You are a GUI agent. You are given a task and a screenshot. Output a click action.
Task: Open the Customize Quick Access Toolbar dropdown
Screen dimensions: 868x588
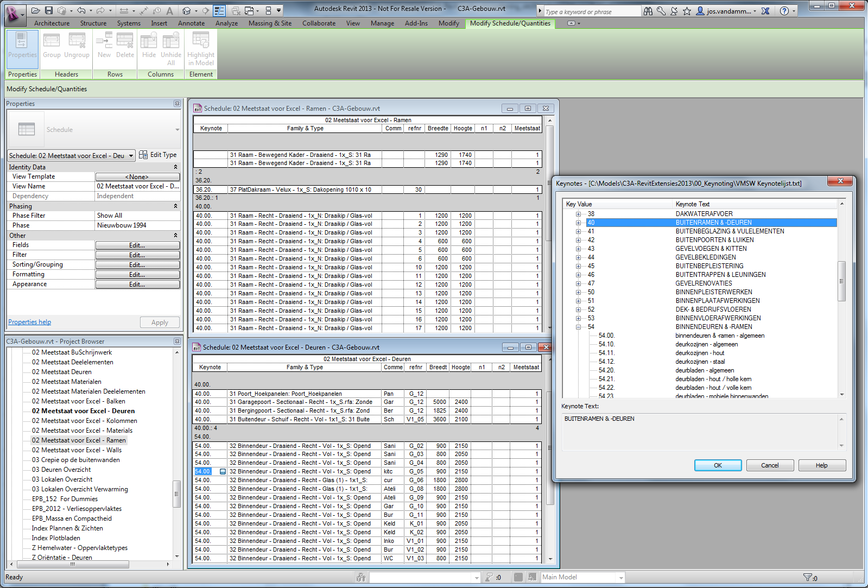(279, 10)
